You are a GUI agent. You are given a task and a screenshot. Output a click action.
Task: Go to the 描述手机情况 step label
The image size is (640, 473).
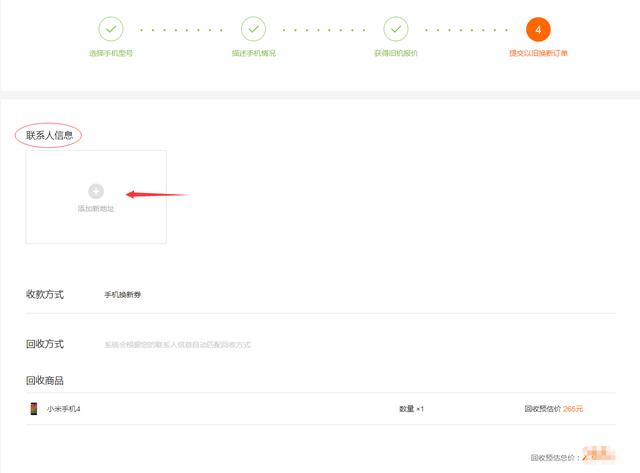pos(254,53)
